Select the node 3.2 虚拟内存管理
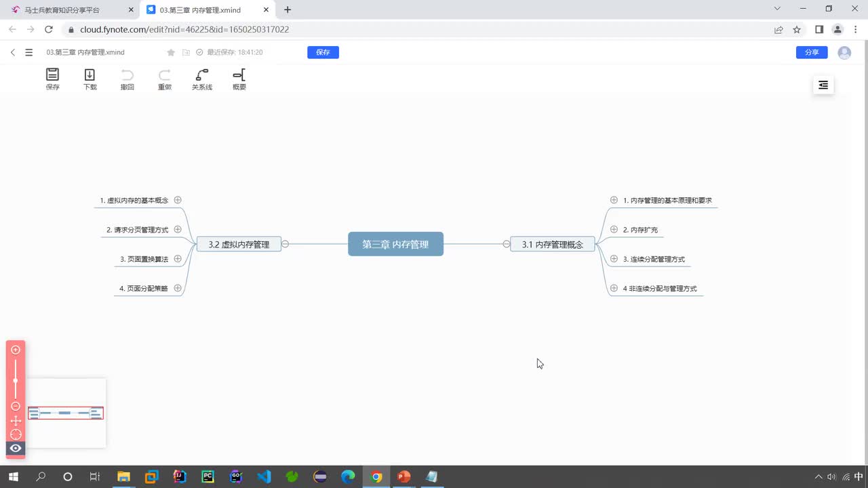Screen dimensions: 868x488 tap(239, 244)
